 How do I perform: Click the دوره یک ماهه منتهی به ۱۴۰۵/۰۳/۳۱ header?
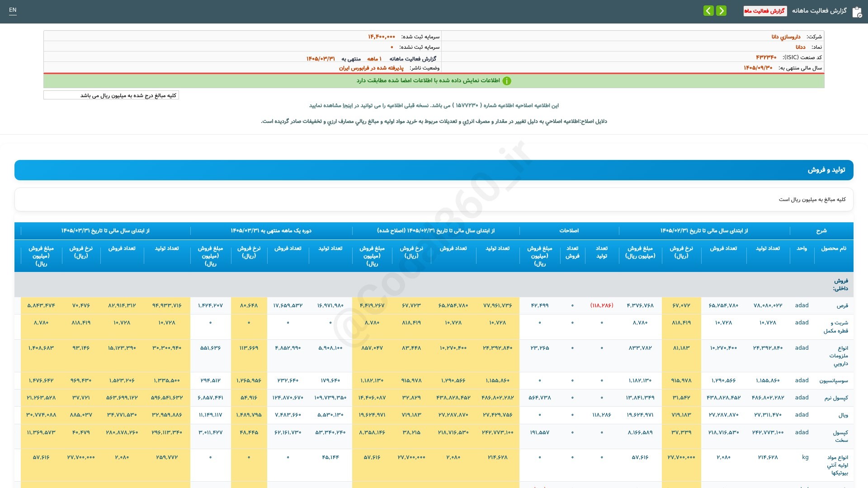[271, 231]
